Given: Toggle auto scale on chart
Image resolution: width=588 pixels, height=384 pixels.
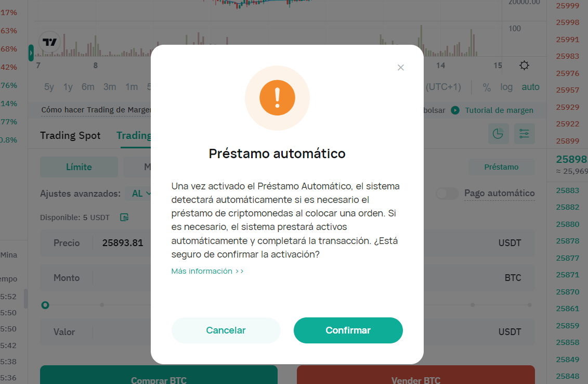Looking at the screenshot, I should [x=530, y=87].
